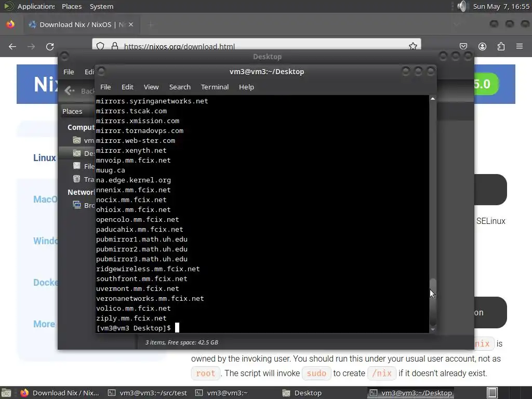
Task: Click the line muug.ca in terminal
Action: 111,170
